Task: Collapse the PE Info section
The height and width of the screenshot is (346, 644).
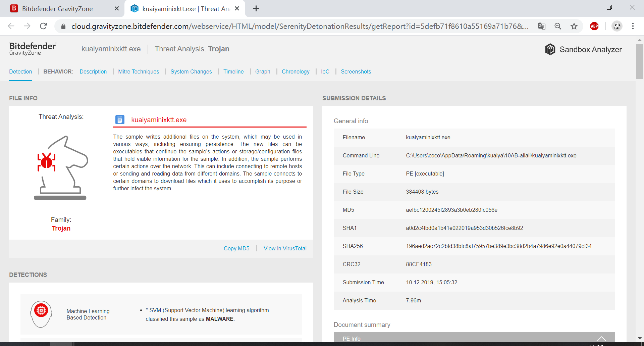Action: 601,339
